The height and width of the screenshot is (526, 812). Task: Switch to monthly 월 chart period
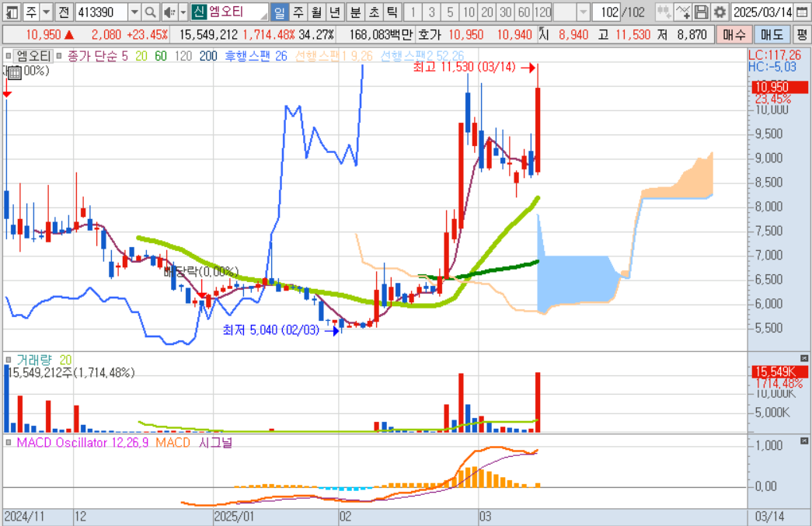pos(317,12)
